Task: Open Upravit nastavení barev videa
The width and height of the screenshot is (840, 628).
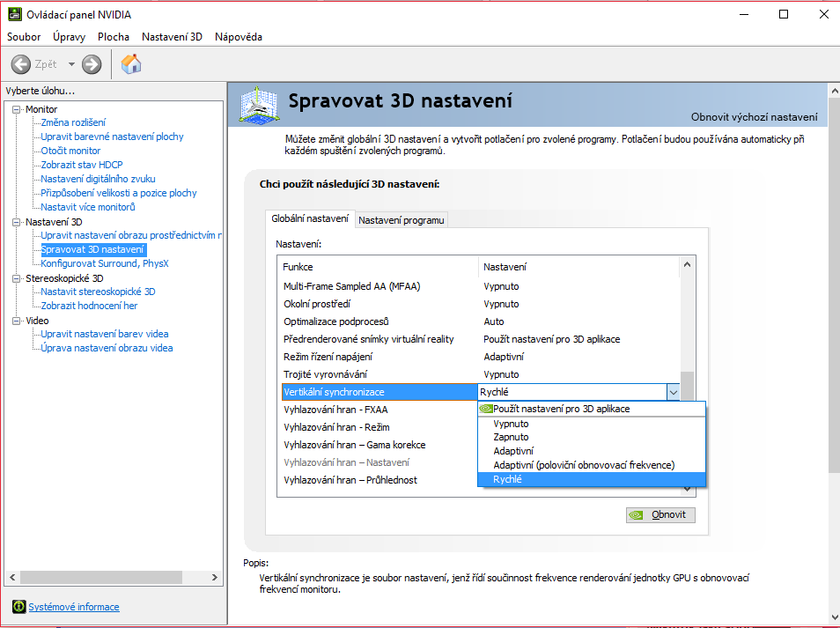Action: click(x=105, y=334)
